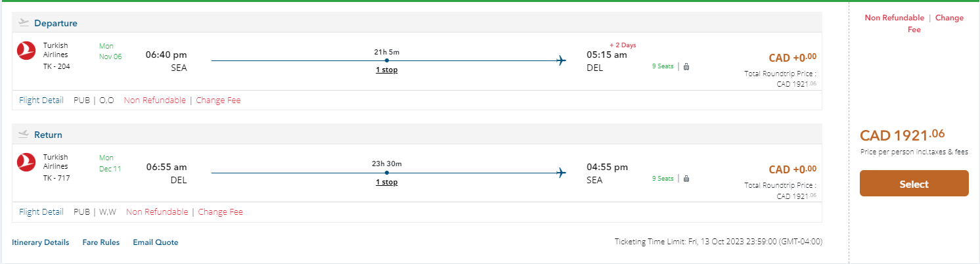Click the Turkish Airlines logo on return flight
Viewport: 980px width, 264px height.
[26, 162]
